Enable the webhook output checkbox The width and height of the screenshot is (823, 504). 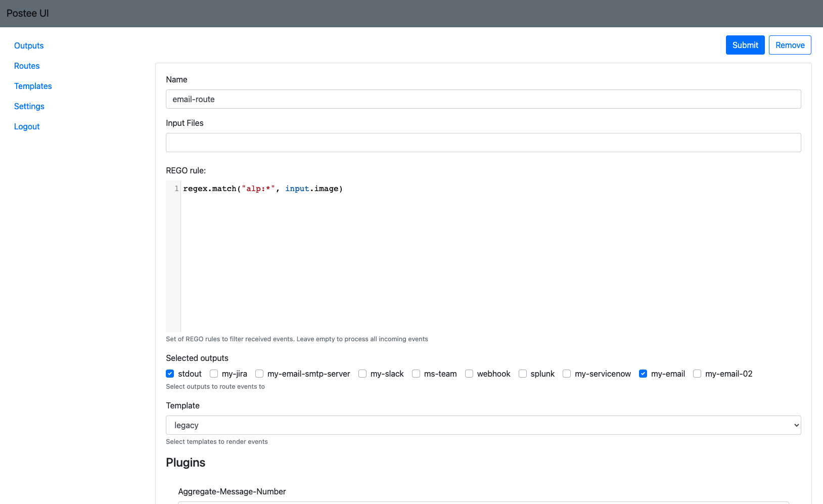(x=469, y=374)
